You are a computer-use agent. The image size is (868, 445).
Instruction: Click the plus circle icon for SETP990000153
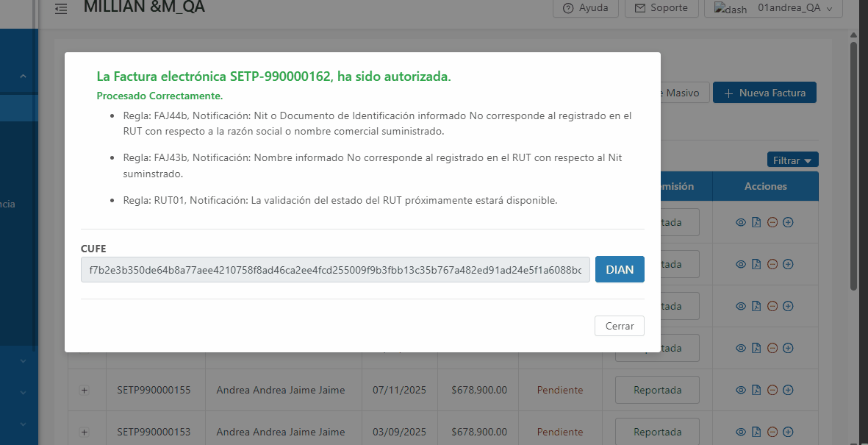coord(788,432)
